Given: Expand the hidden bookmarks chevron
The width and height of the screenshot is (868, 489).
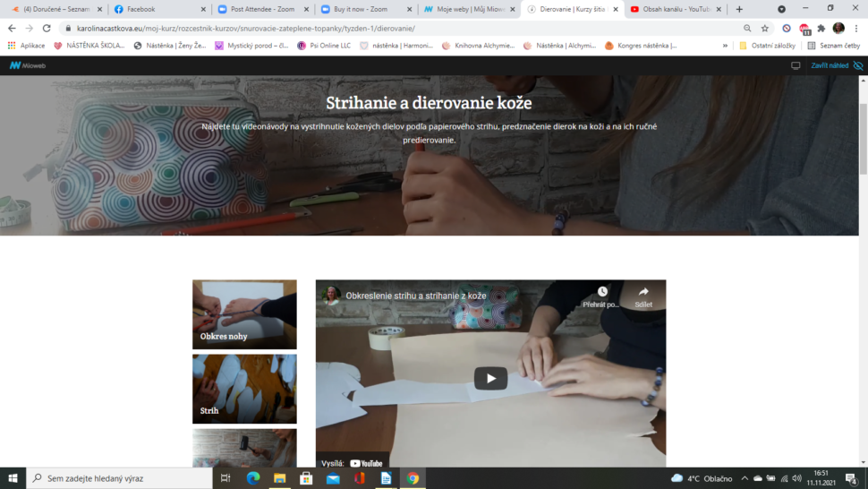Looking at the screenshot, I should pyautogui.click(x=725, y=46).
